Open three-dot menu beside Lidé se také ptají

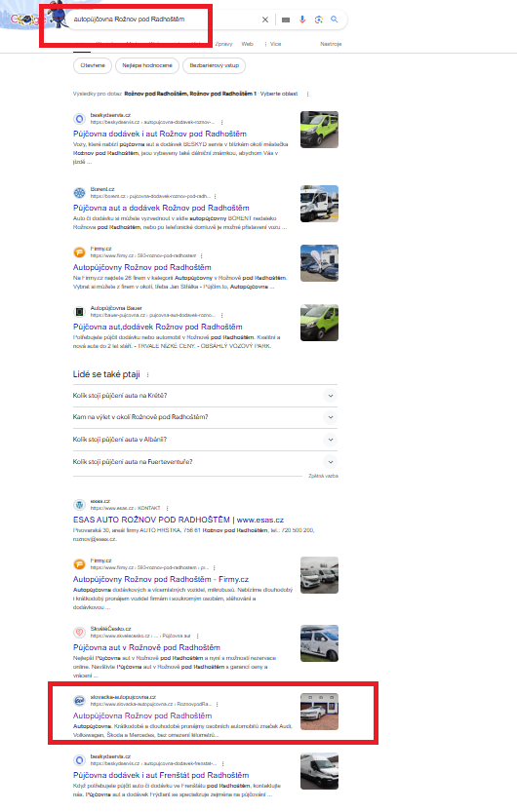coord(147,374)
